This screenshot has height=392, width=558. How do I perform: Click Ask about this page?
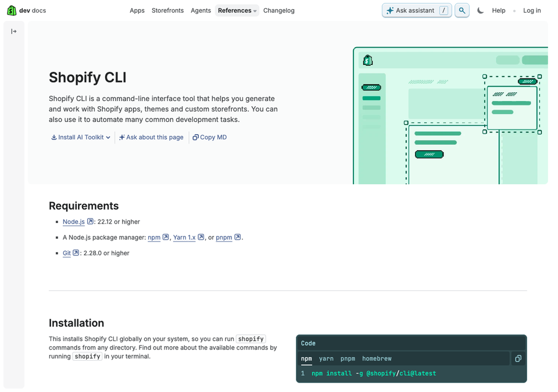tap(151, 137)
